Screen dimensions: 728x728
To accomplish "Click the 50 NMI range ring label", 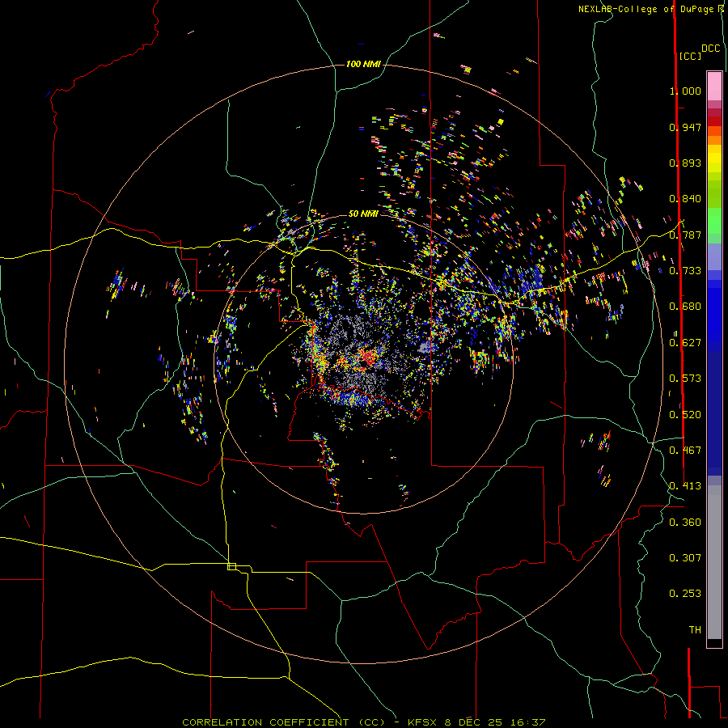I will (363, 214).
